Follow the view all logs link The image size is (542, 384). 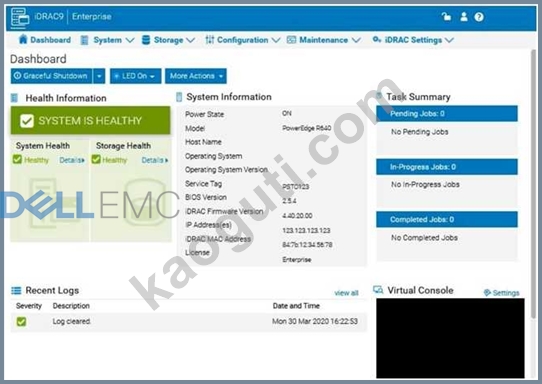[346, 293]
